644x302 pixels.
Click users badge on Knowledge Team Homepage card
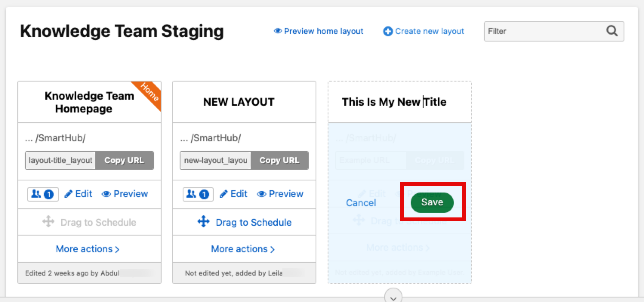pos(43,194)
